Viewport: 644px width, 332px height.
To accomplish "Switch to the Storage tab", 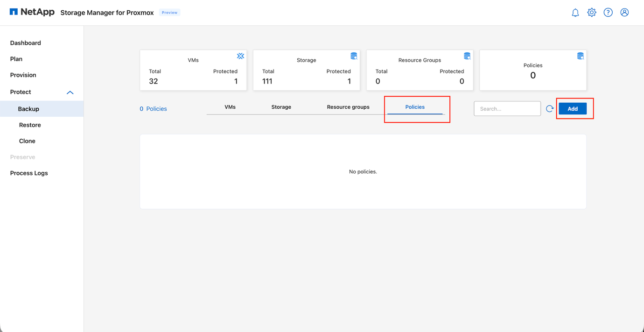I will click(x=281, y=107).
